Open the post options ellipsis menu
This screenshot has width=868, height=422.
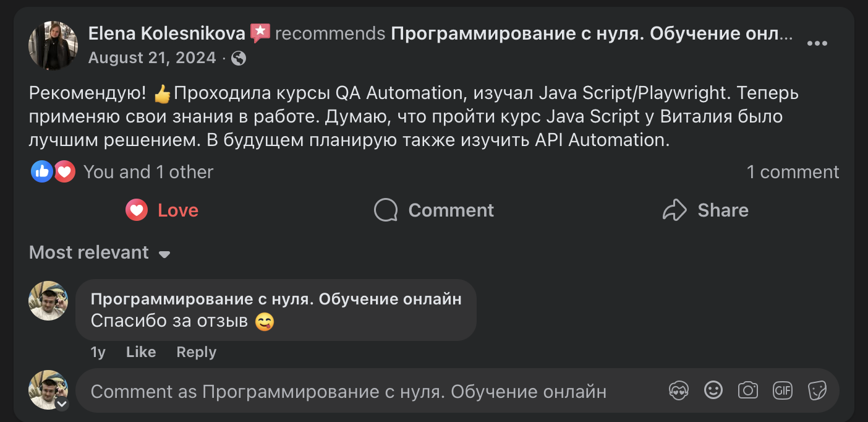(818, 43)
